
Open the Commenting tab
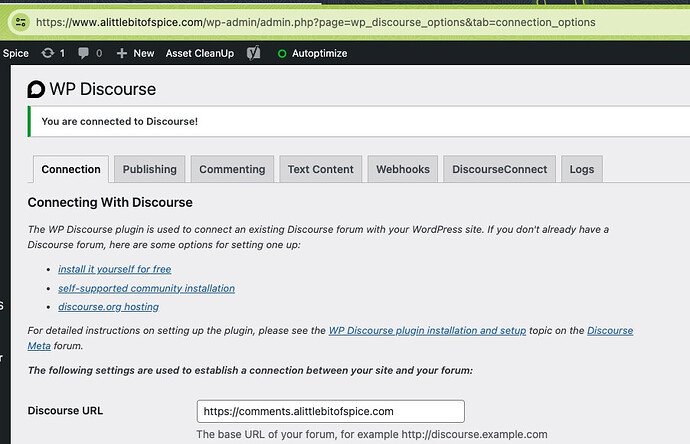232,169
